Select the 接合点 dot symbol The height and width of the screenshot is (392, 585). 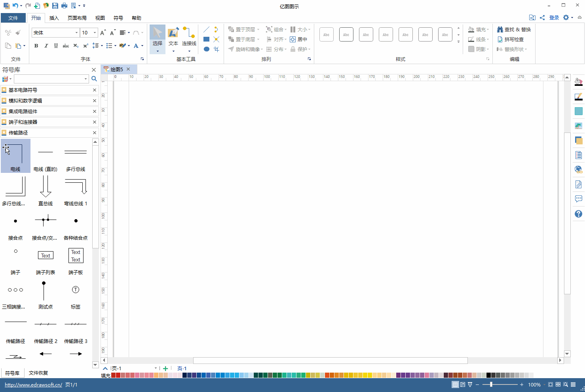[15, 225]
